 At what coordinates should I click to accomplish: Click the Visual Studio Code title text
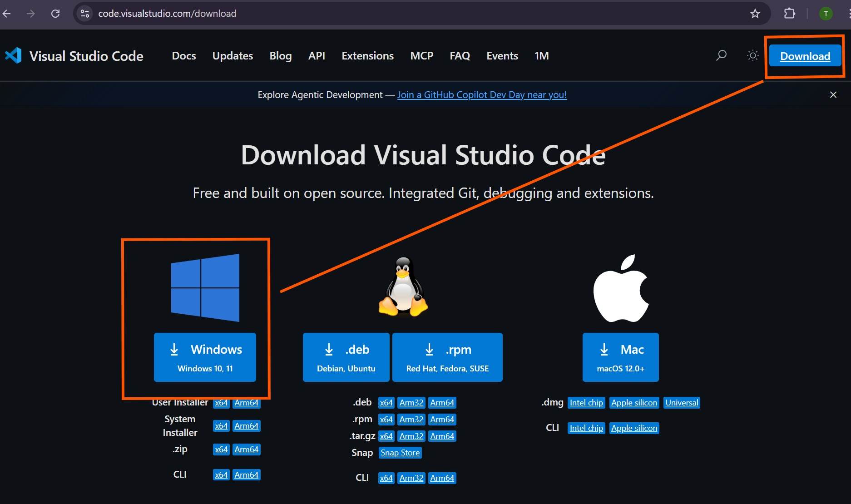point(86,56)
